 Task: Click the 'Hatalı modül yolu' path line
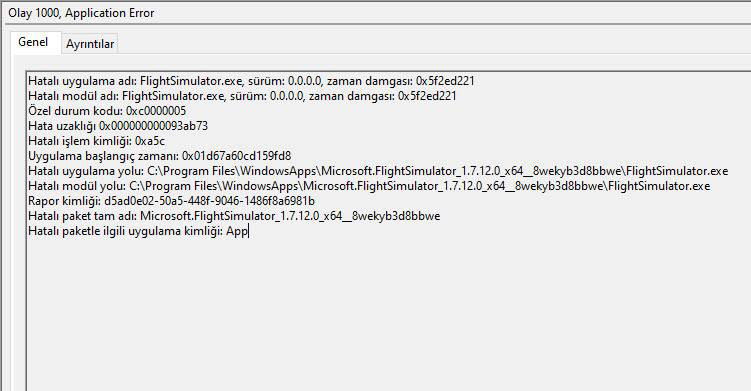tap(369, 186)
